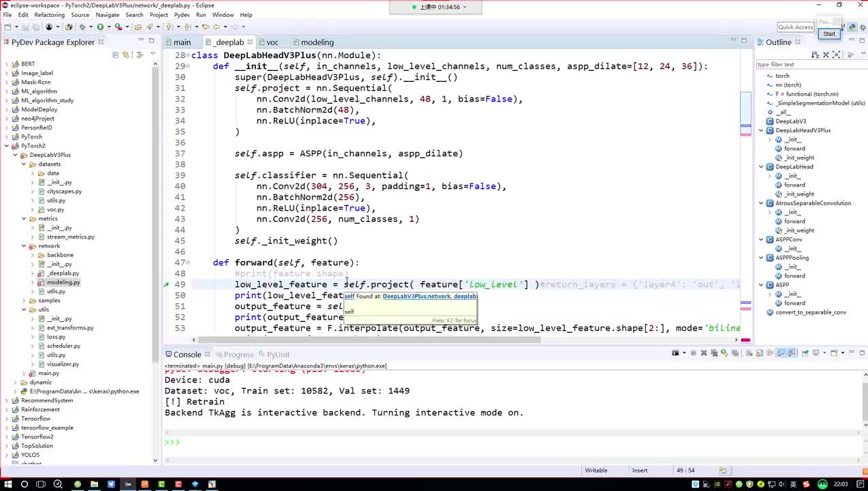The image size is (868, 491).
Task: Click the green Run toolbar icon
Action: tap(100, 27)
